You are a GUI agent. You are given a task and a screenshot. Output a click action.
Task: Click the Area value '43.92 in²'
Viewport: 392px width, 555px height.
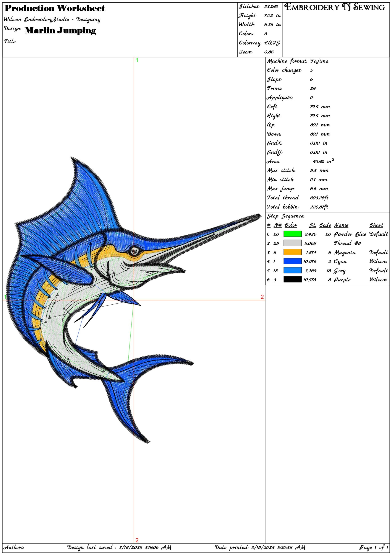click(323, 161)
